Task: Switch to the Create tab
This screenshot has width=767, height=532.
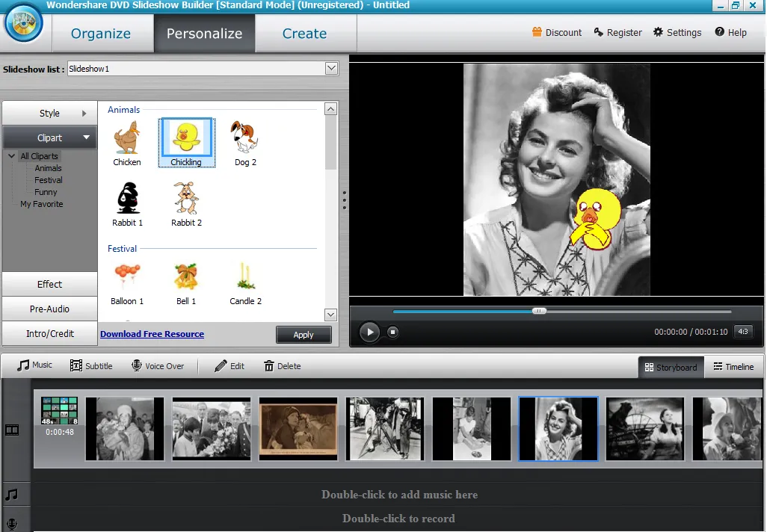Action: point(304,33)
